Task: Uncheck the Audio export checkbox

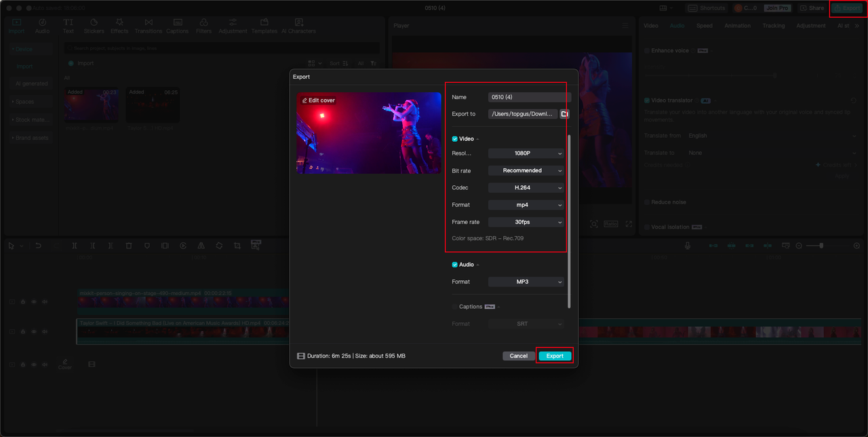Action: pos(455,265)
